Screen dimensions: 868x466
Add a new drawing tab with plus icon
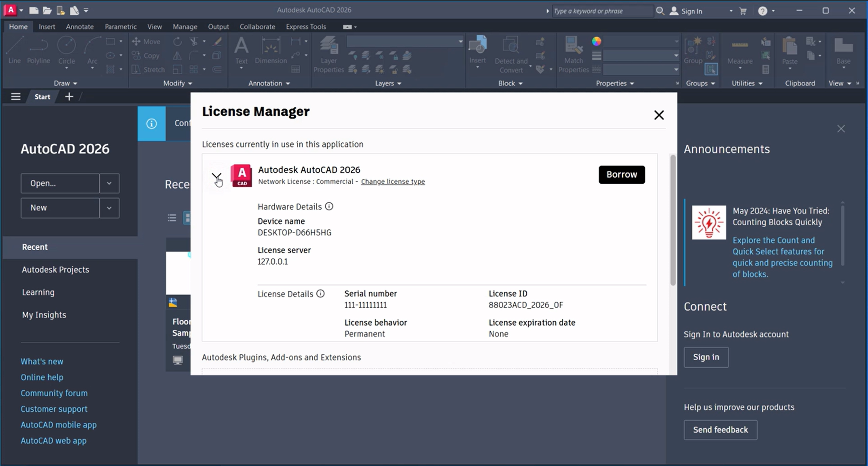[x=69, y=97]
